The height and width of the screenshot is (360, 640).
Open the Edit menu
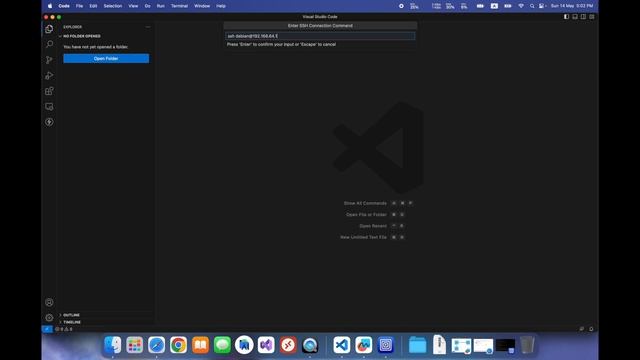click(x=93, y=6)
